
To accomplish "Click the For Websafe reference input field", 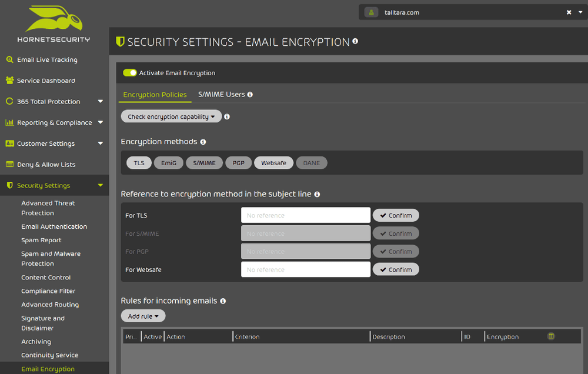I will coord(306,269).
